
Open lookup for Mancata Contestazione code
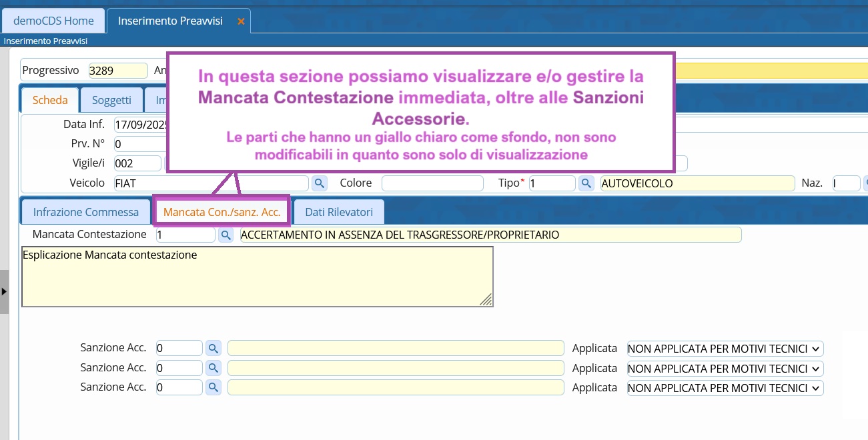tap(226, 235)
